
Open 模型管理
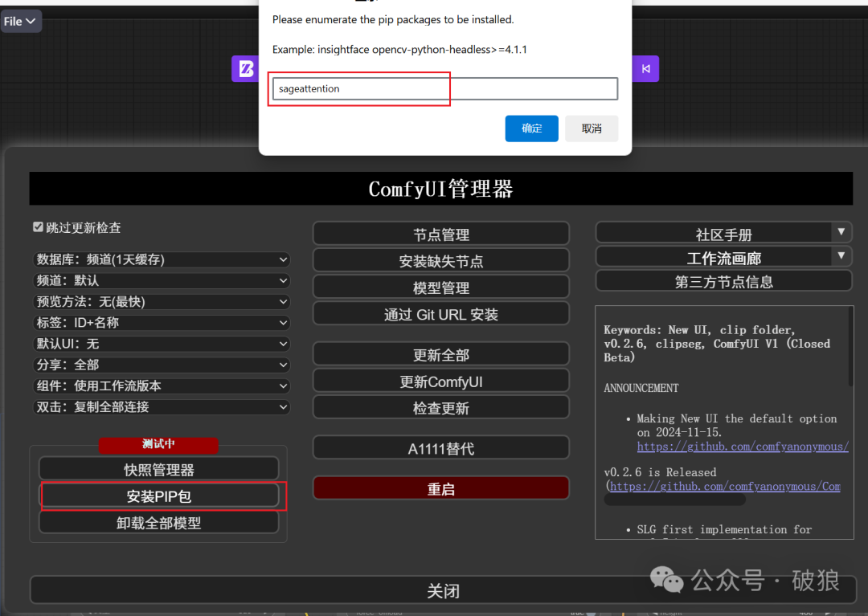pos(441,288)
